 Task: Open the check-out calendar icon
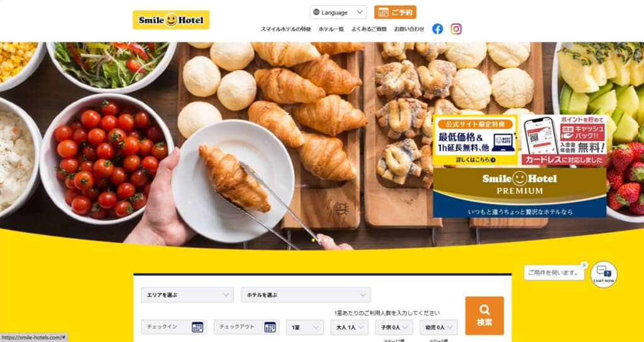(x=270, y=327)
